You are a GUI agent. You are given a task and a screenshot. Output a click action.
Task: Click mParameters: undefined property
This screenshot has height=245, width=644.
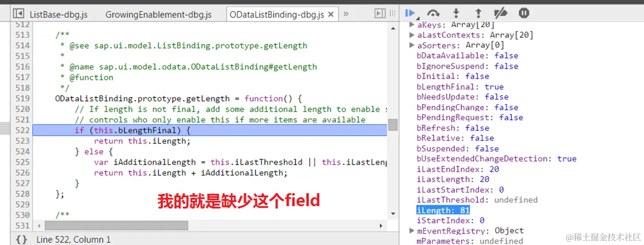click(469, 241)
